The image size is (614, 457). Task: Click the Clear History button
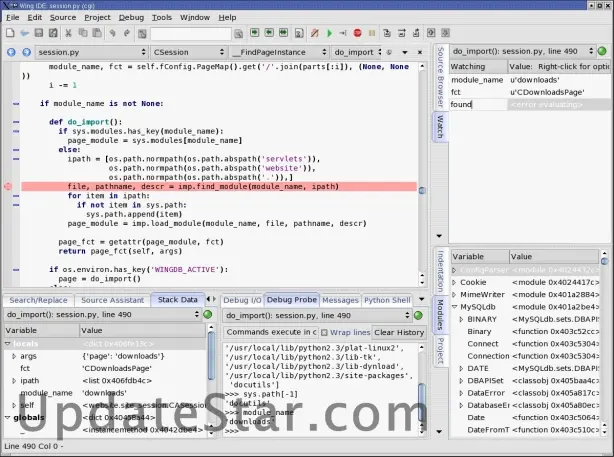(399, 332)
